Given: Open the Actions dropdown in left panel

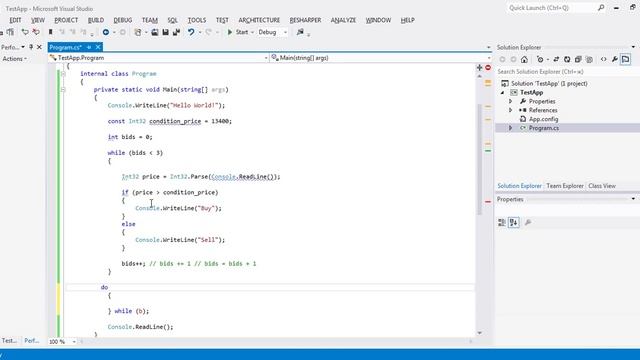Looking at the screenshot, I should tap(15, 59).
